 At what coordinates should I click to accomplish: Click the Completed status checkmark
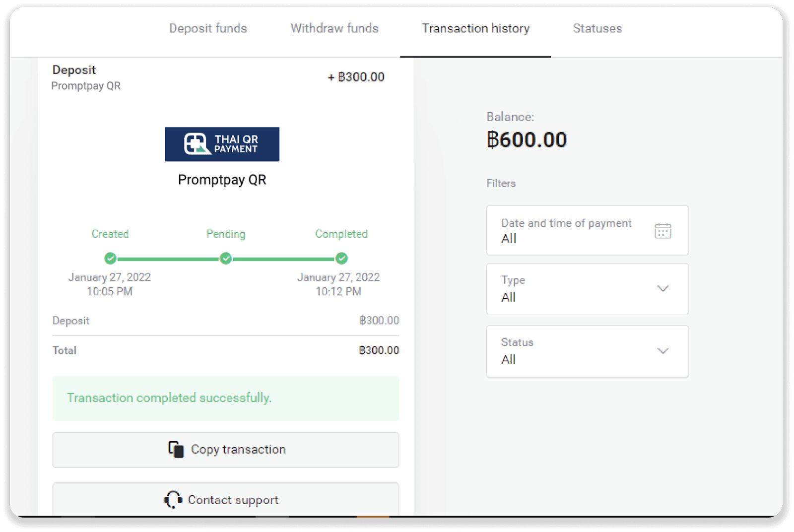coord(341,258)
